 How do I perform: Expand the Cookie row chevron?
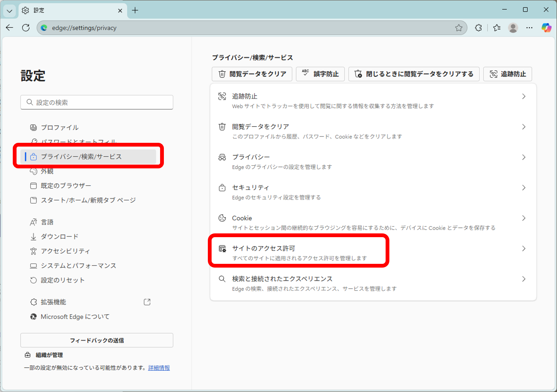(x=524, y=218)
